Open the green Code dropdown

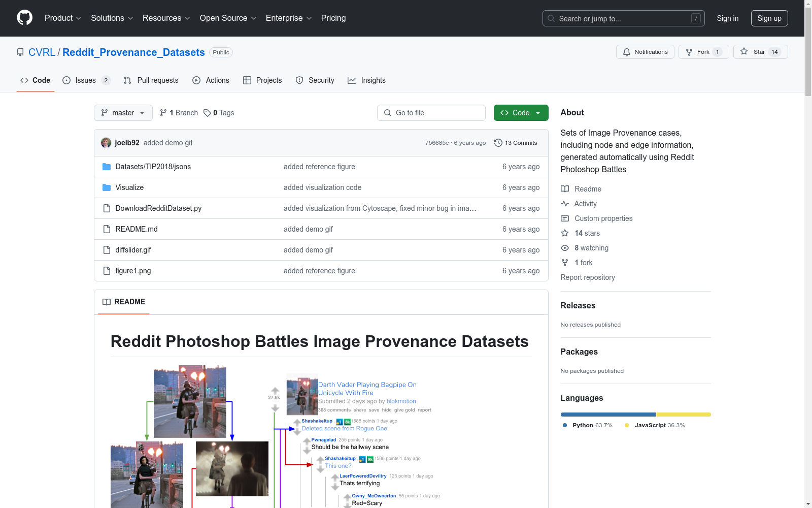pyautogui.click(x=521, y=113)
